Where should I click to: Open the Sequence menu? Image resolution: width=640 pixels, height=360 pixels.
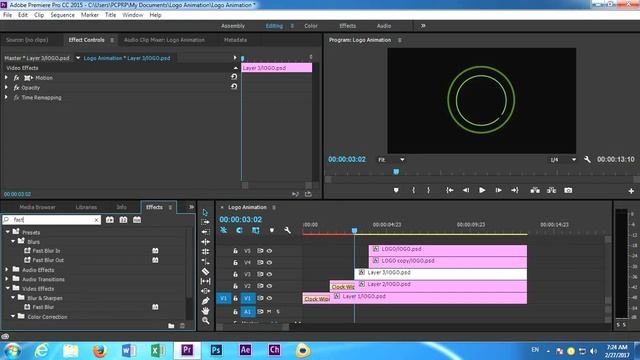[62, 15]
